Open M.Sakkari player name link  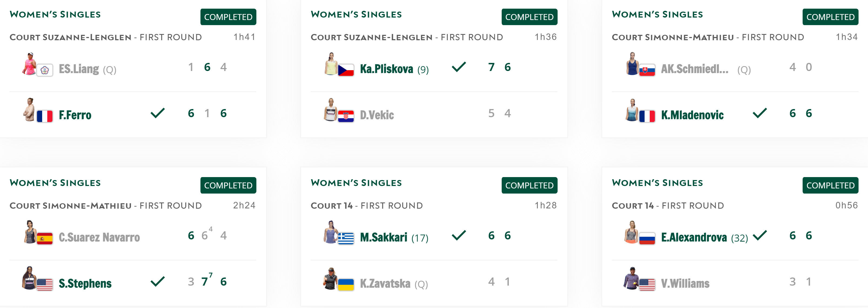(383, 237)
